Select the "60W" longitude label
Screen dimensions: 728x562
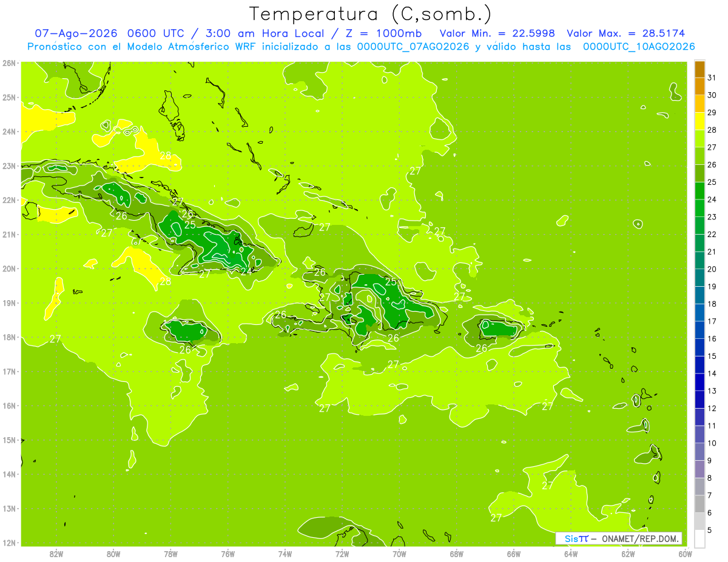tap(685, 554)
